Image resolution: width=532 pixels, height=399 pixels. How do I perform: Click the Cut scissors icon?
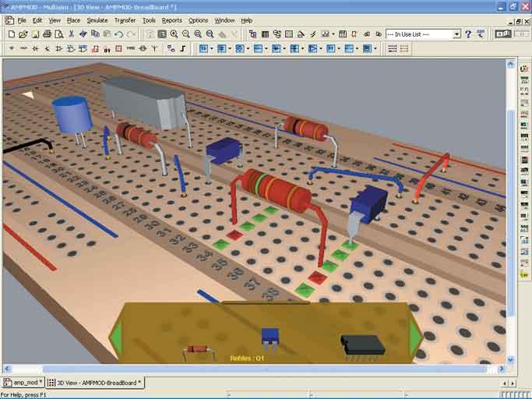(71, 34)
